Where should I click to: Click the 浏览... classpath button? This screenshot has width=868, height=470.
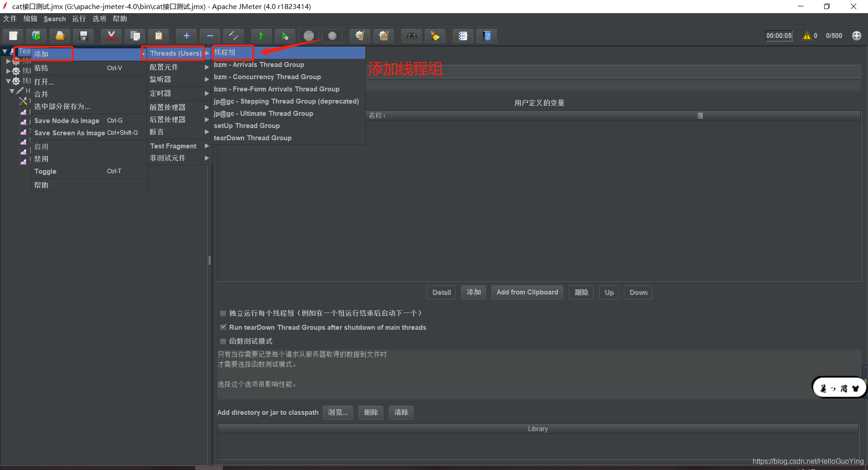[338, 412]
